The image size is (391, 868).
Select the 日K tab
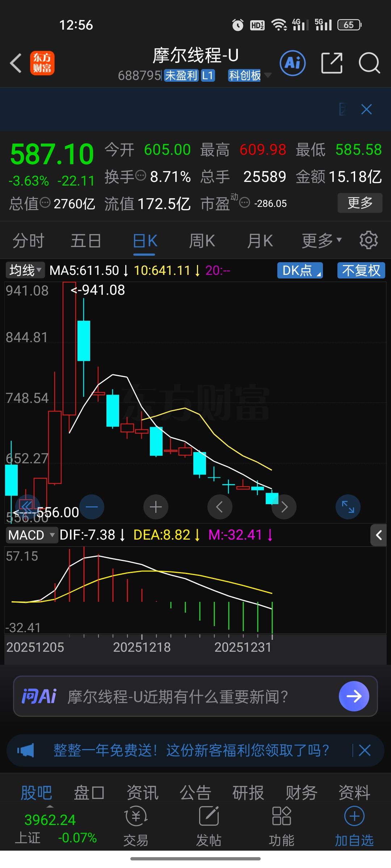(x=145, y=241)
